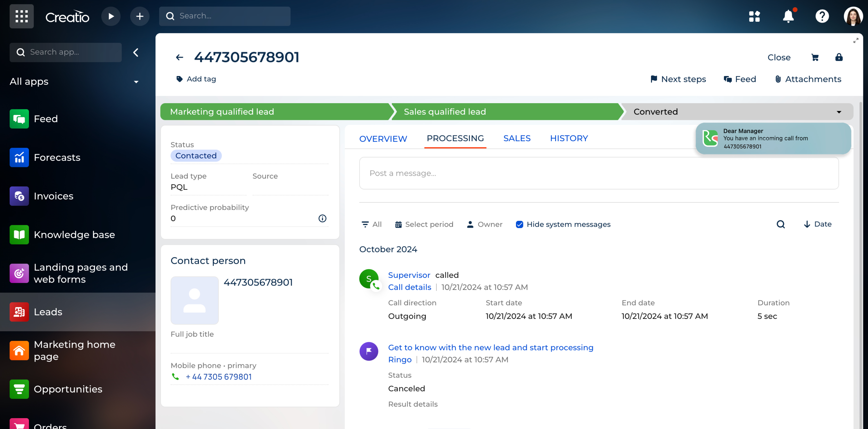Click the Creatio logo

(67, 16)
